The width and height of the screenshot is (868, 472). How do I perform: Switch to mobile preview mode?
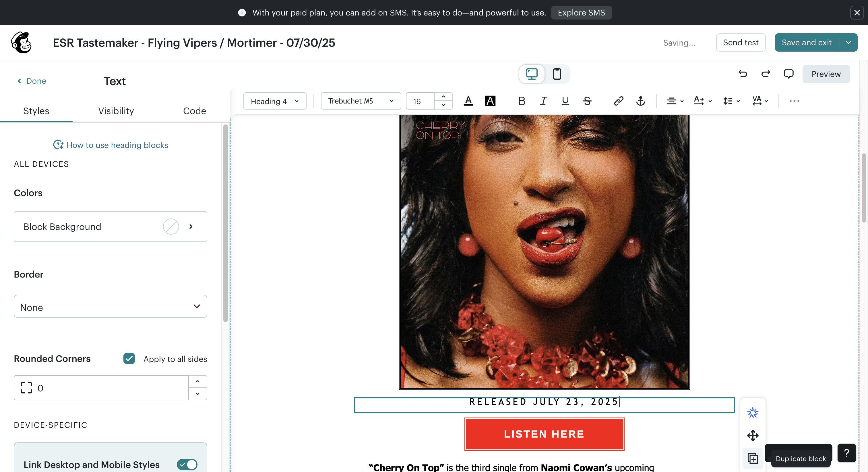(557, 74)
